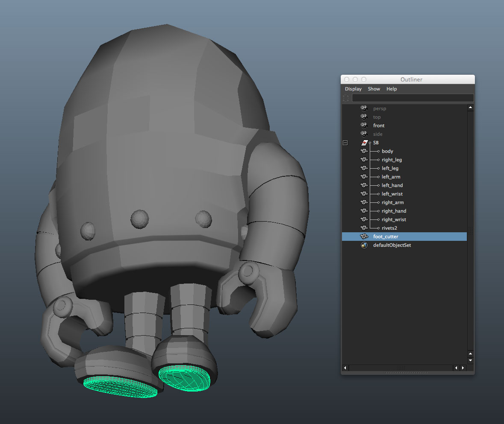The image size is (504, 424).
Task: Select the right_arm object
Action: tap(392, 202)
